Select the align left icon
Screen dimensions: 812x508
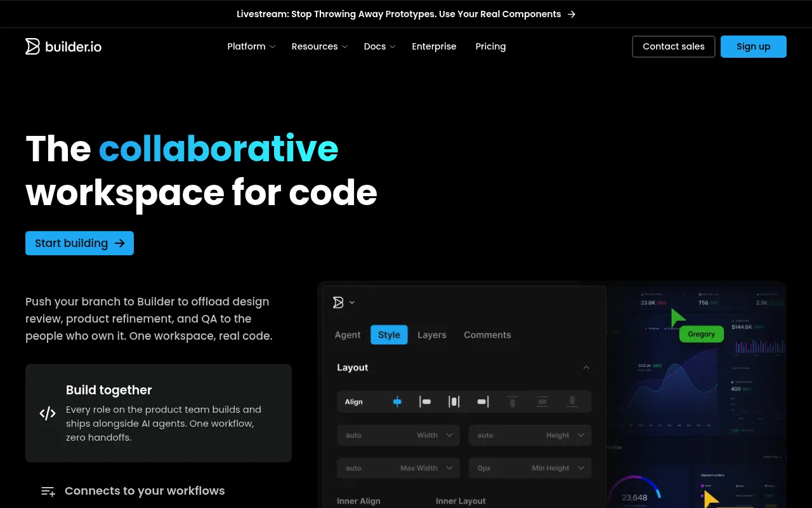tap(425, 401)
